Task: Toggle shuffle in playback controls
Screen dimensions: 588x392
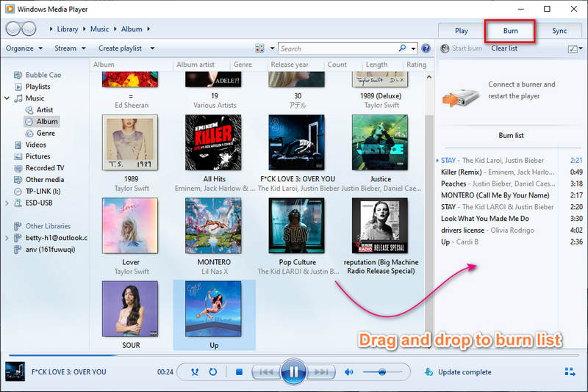Action: point(195,371)
